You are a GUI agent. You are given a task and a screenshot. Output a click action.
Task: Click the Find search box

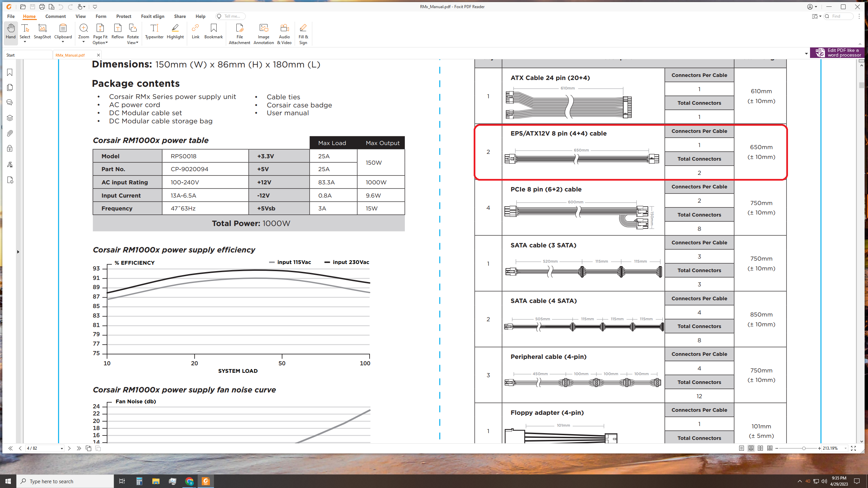coord(839,16)
